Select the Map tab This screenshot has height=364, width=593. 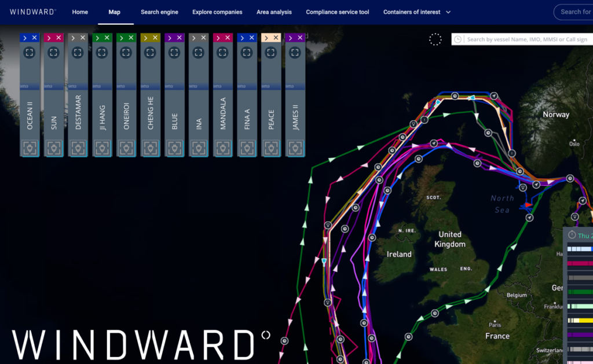click(114, 12)
